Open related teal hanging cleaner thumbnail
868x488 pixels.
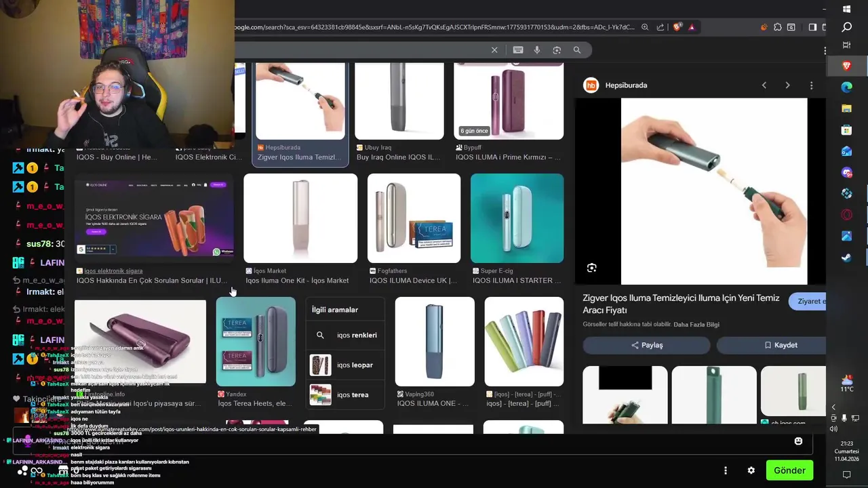(x=714, y=395)
